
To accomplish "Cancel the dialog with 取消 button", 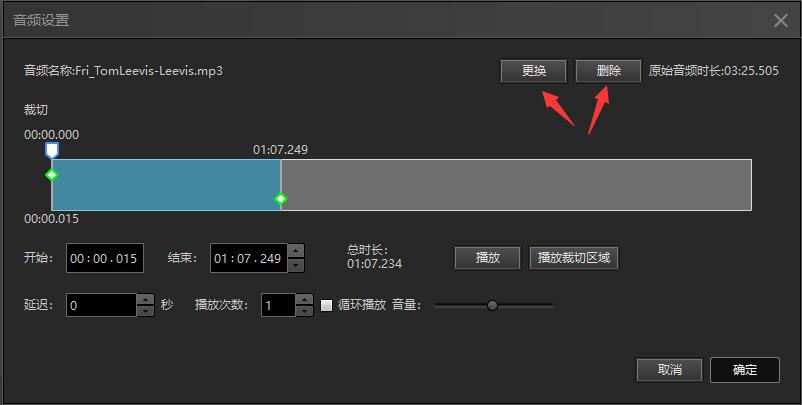I will tap(670, 370).
